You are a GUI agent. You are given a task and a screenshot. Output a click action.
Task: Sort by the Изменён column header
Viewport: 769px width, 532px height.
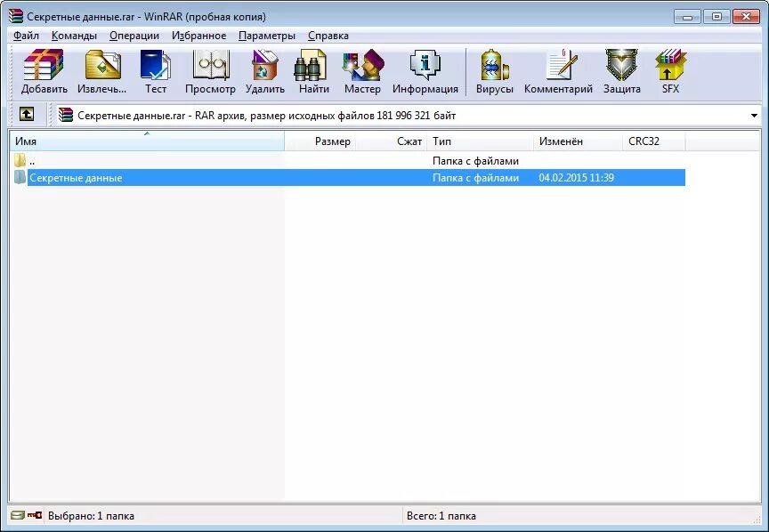click(x=579, y=141)
